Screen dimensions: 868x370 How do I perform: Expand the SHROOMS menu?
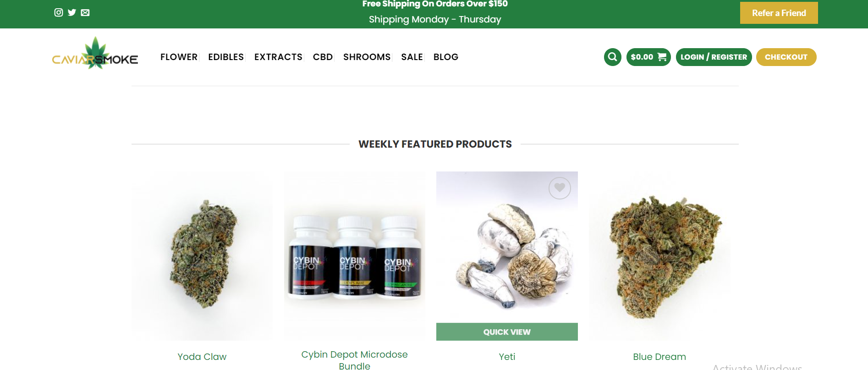click(x=367, y=57)
